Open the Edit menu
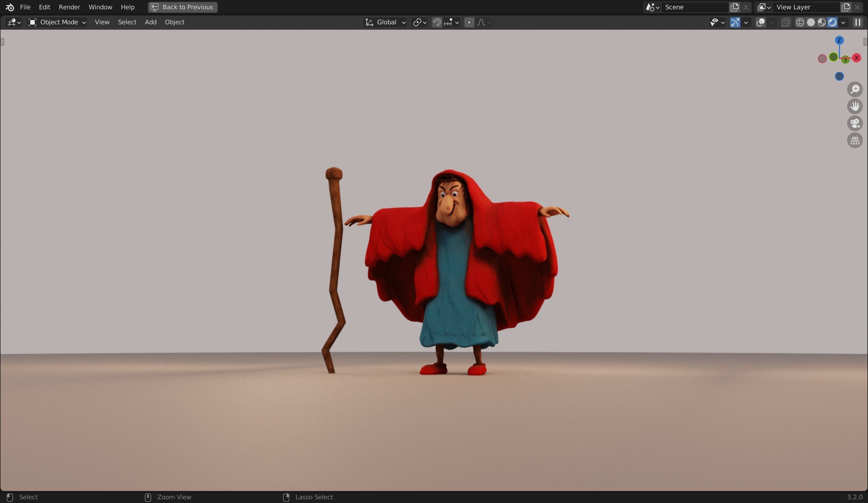The width and height of the screenshot is (868, 503). (44, 7)
